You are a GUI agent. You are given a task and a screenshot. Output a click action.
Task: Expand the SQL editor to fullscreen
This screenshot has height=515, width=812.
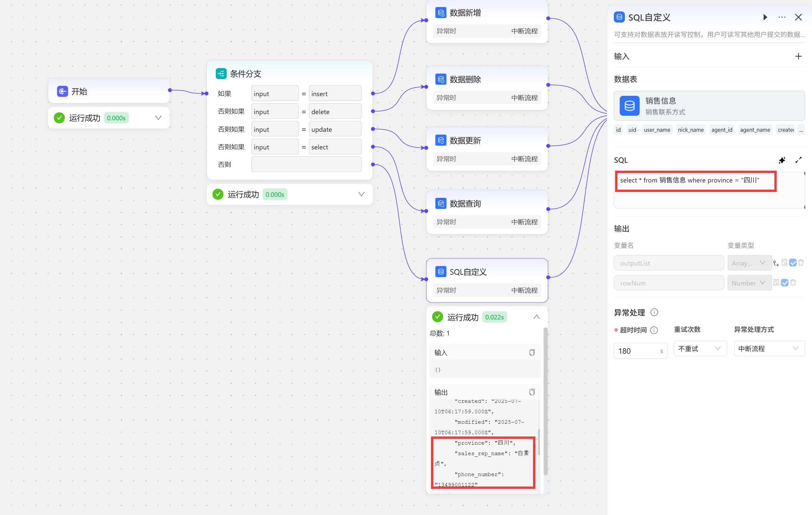798,160
